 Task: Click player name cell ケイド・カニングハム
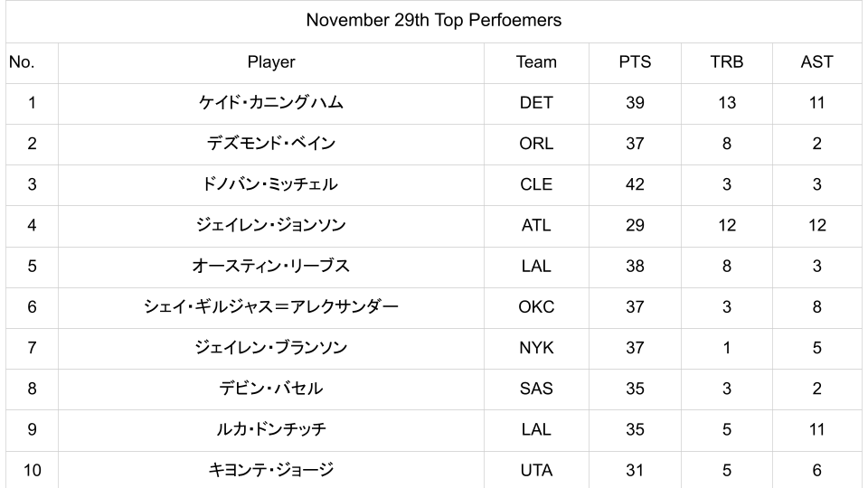click(x=271, y=103)
